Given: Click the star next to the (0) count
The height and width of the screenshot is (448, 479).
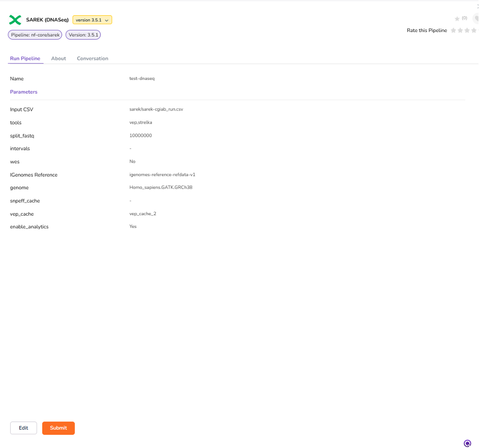Looking at the screenshot, I should coord(457,18).
